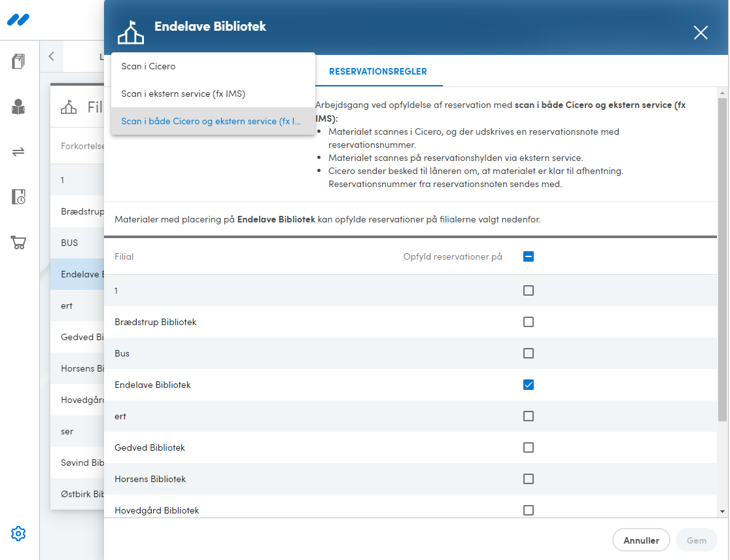
Task: Select the ert row in background list
Action: tap(77, 306)
